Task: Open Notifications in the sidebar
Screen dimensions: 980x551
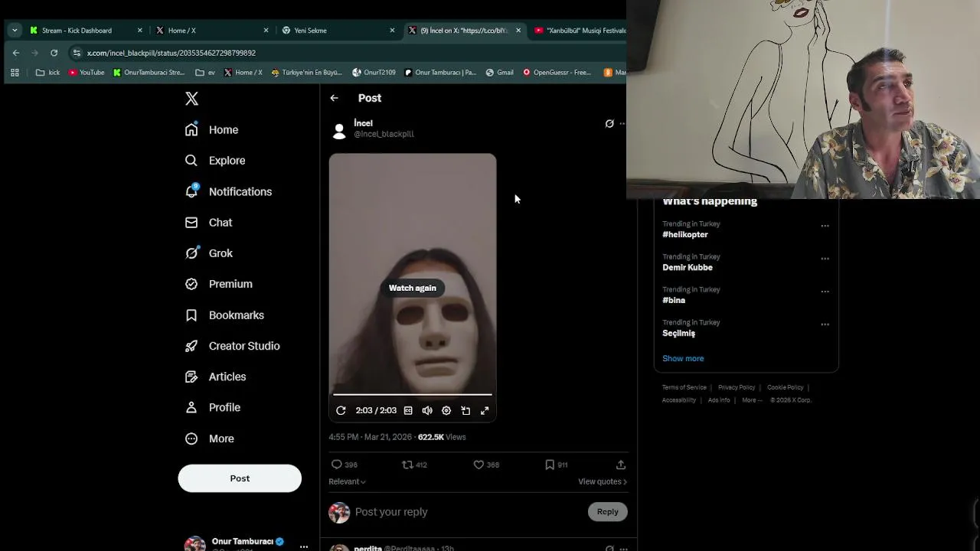Action: coord(228,191)
